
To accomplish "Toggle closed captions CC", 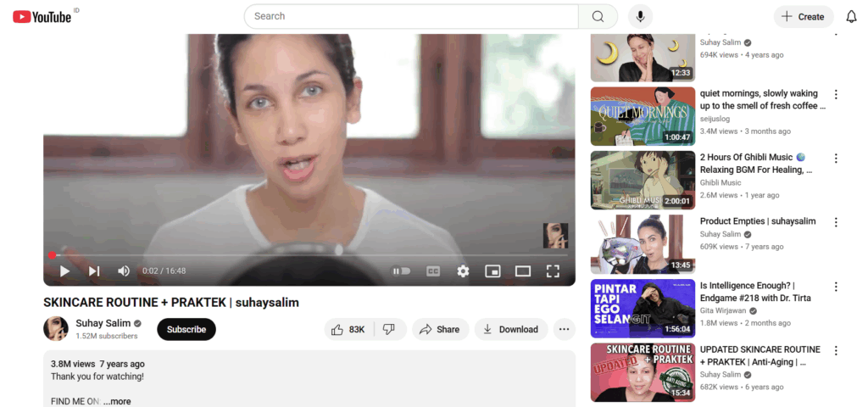I will [x=433, y=270].
